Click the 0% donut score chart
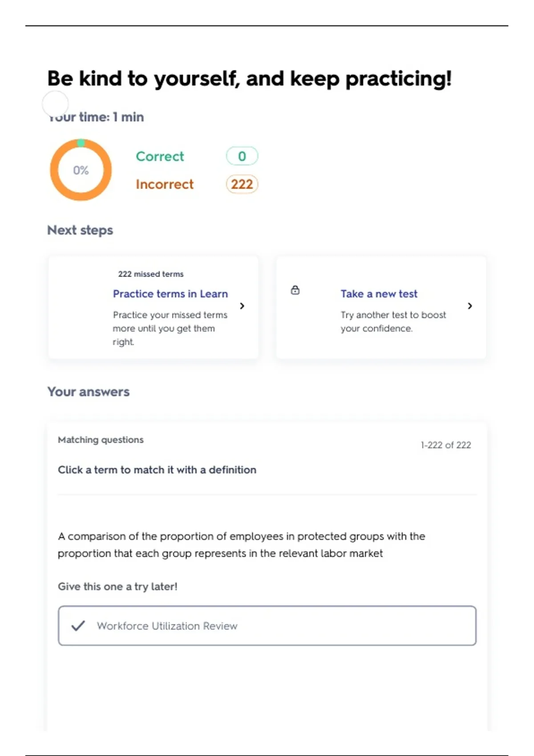This screenshot has width=534, height=756. [81, 170]
